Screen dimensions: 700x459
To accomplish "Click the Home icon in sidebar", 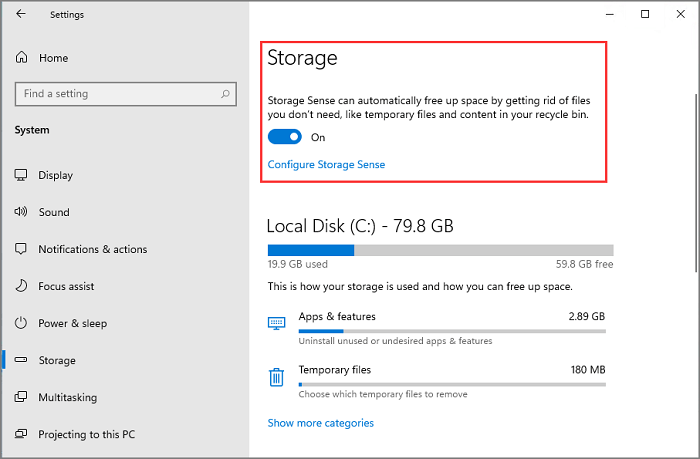I will click(x=22, y=58).
